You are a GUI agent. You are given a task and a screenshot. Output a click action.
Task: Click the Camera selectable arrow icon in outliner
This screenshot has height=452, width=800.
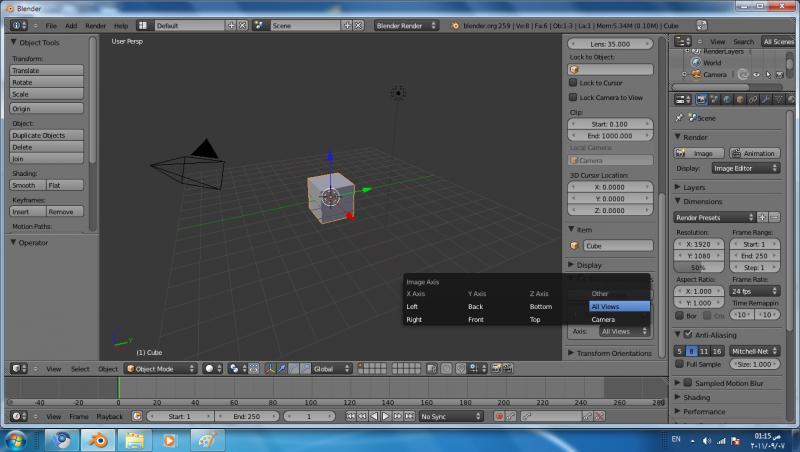(768, 74)
